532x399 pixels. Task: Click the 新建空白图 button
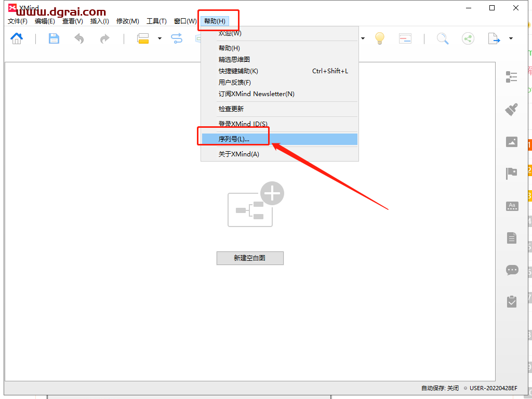coord(250,258)
